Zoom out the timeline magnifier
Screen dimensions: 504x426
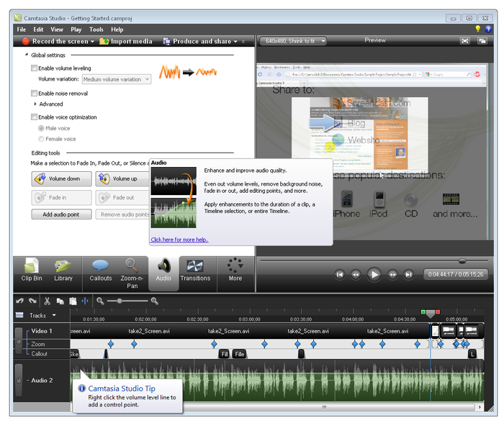pos(100,301)
